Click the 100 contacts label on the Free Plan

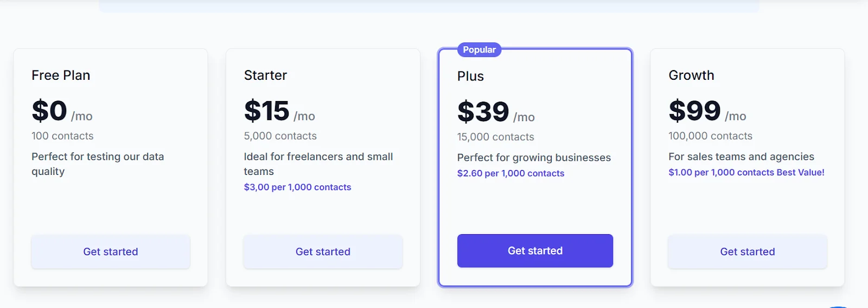[x=62, y=136]
